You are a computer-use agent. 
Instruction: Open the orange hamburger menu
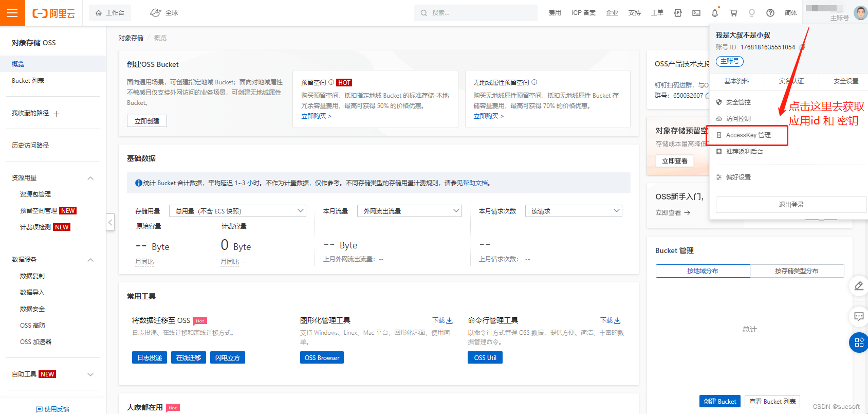click(13, 13)
